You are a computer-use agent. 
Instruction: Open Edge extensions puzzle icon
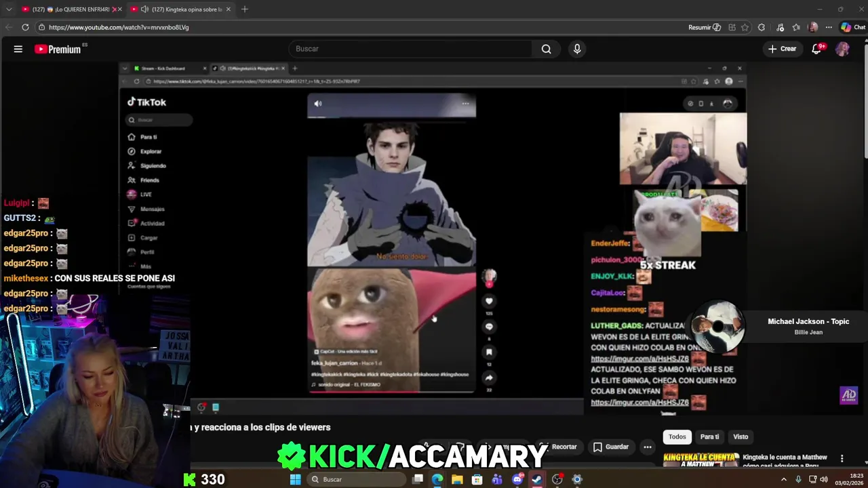[761, 27]
